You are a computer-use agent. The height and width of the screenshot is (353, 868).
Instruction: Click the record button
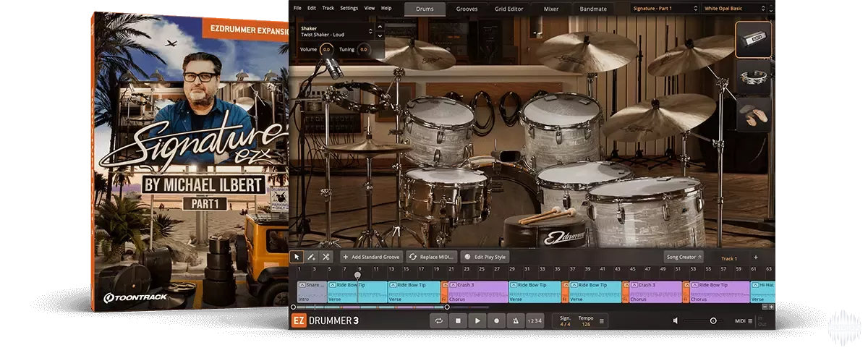(497, 320)
